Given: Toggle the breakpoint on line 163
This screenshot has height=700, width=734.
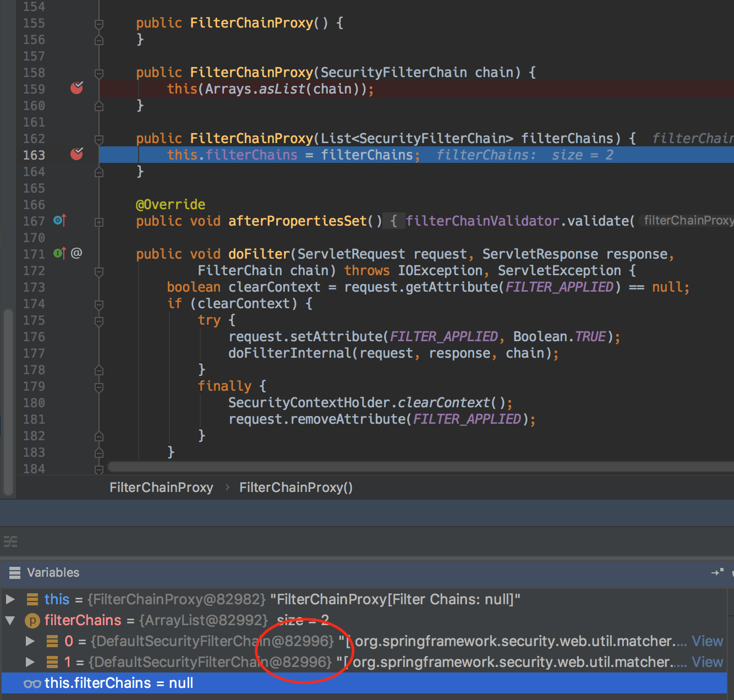Looking at the screenshot, I should (x=76, y=154).
